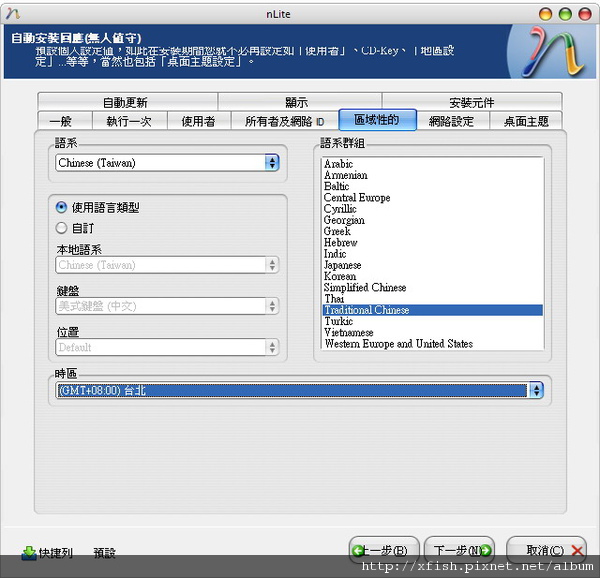Select Turkic in the language group list
The image size is (600, 578).
pyautogui.click(x=432, y=321)
